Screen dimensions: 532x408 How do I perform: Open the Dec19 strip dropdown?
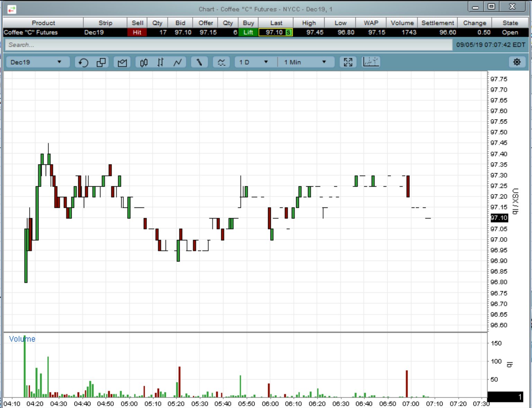pyautogui.click(x=36, y=62)
